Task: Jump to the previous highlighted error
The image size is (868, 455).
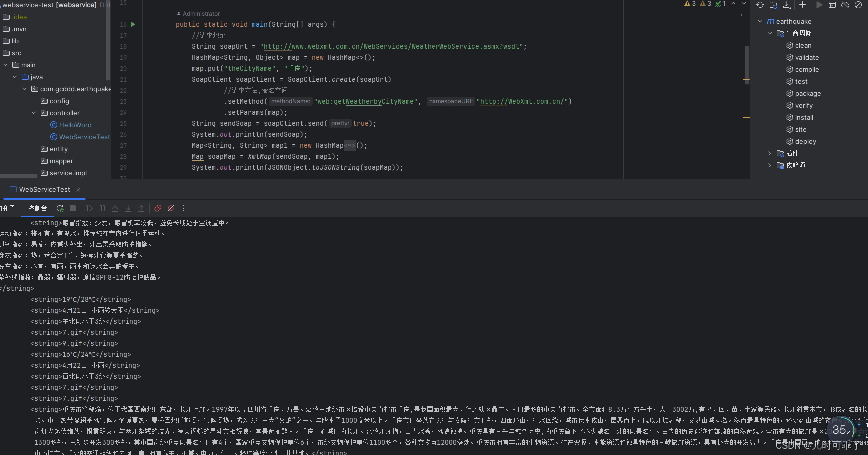Action: click(733, 3)
